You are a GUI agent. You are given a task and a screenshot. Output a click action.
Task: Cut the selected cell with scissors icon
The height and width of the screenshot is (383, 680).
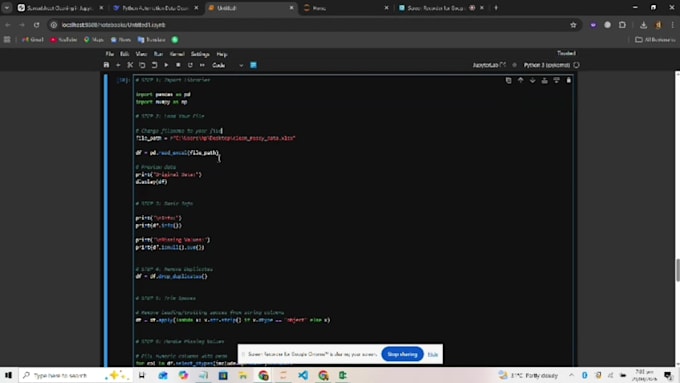pos(130,65)
